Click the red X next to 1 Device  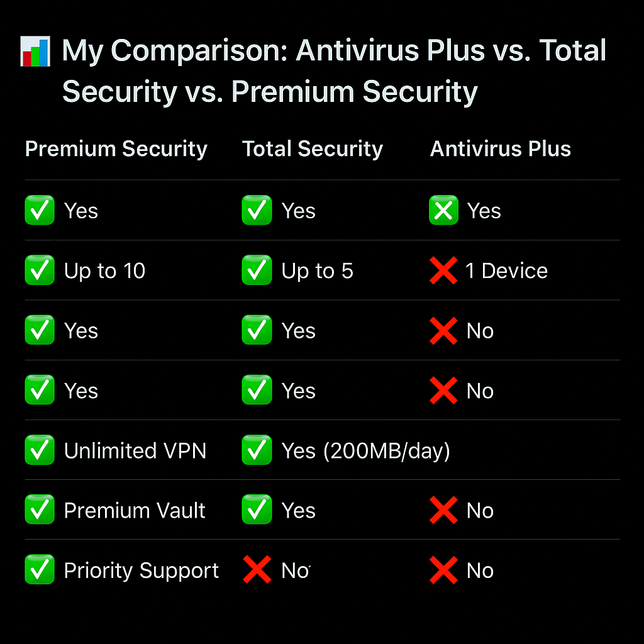(x=443, y=270)
